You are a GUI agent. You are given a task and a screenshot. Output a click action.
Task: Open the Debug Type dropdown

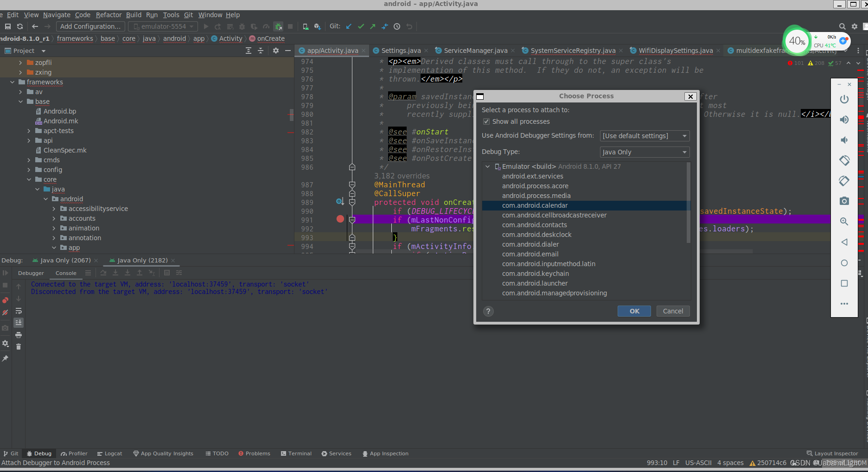click(x=645, y=152)
